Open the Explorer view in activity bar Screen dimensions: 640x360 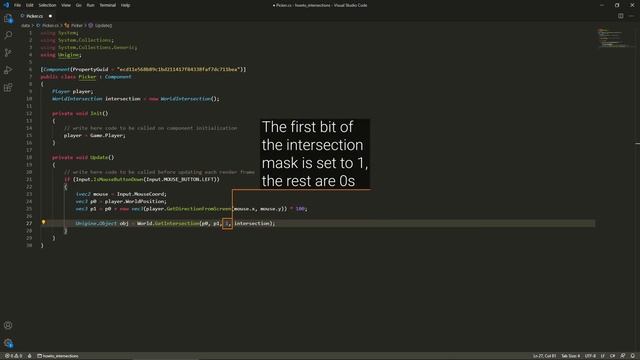coord(8,18)
